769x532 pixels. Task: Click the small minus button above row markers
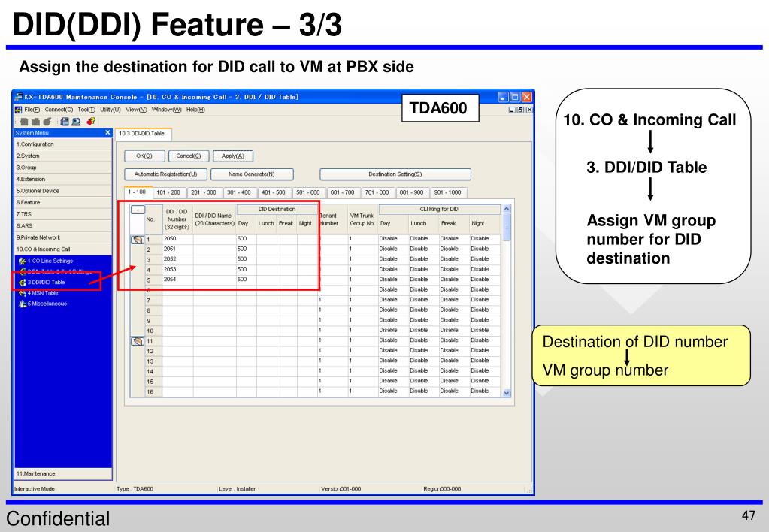click(138, 210)
